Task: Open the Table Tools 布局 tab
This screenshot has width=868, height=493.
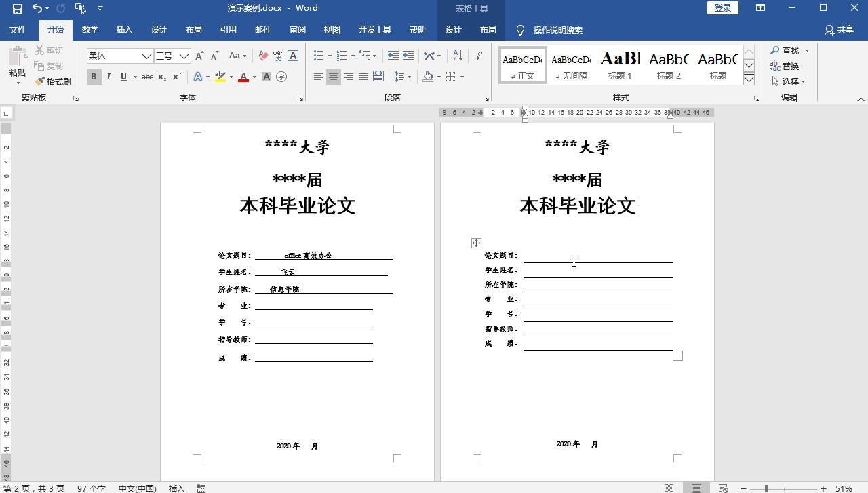Action: [487, 30]
